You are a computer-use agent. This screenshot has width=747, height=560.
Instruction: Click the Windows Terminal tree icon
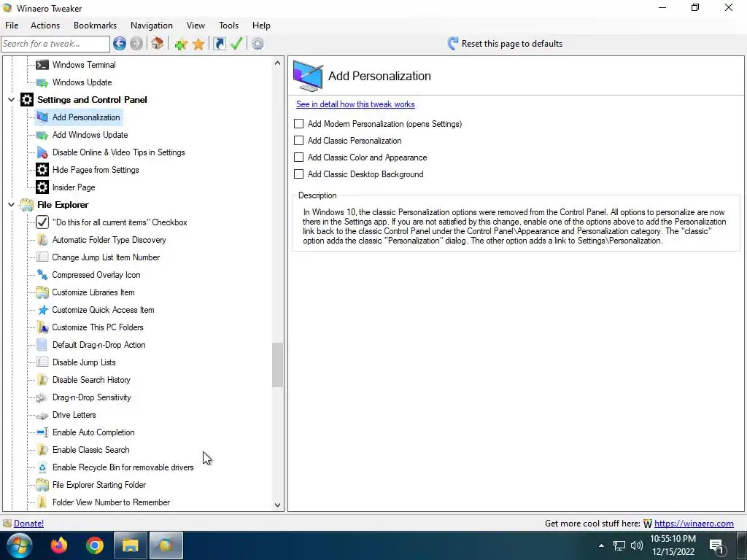42,65
